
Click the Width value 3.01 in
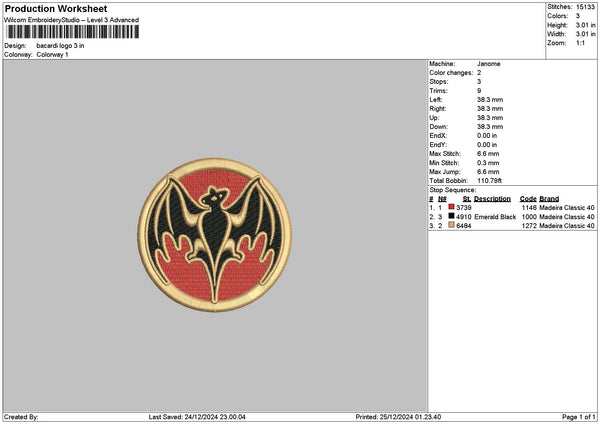coord(585,34)
